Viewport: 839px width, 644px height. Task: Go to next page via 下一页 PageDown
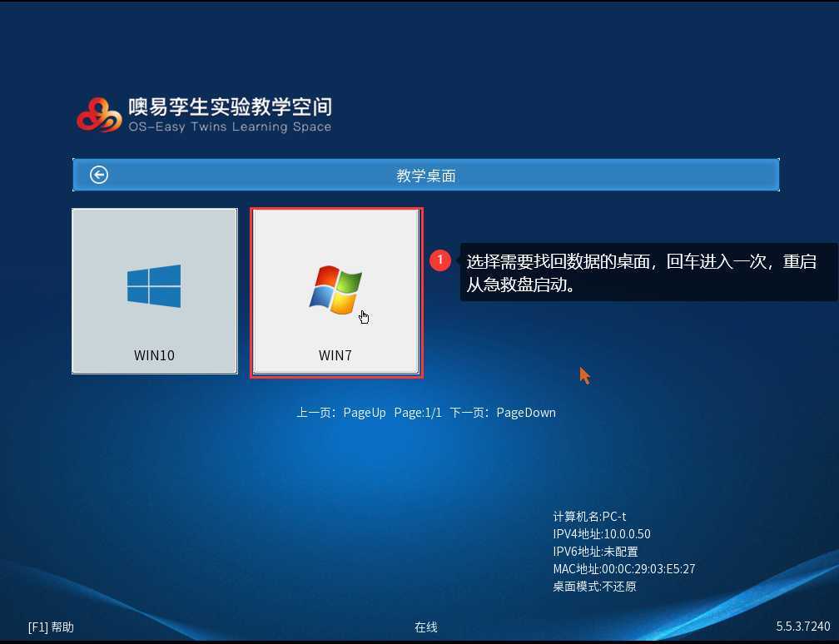pyautogui.click(x=503, y=413)
